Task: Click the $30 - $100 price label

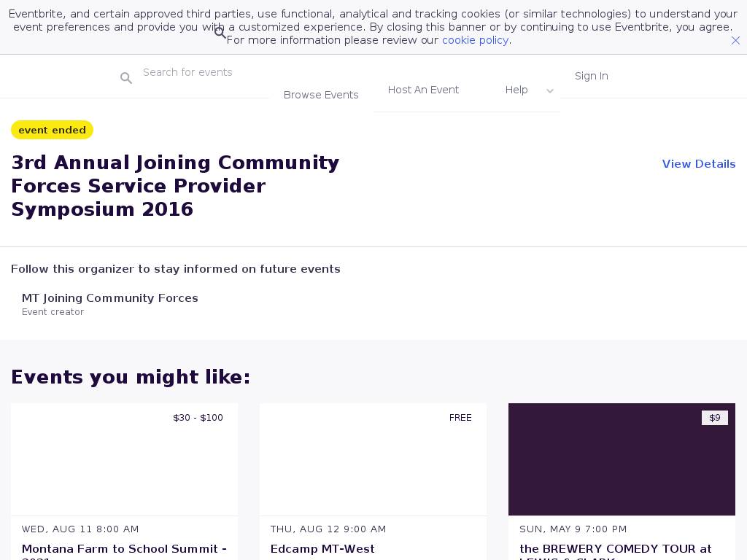Action: click(x=198, y=418)
